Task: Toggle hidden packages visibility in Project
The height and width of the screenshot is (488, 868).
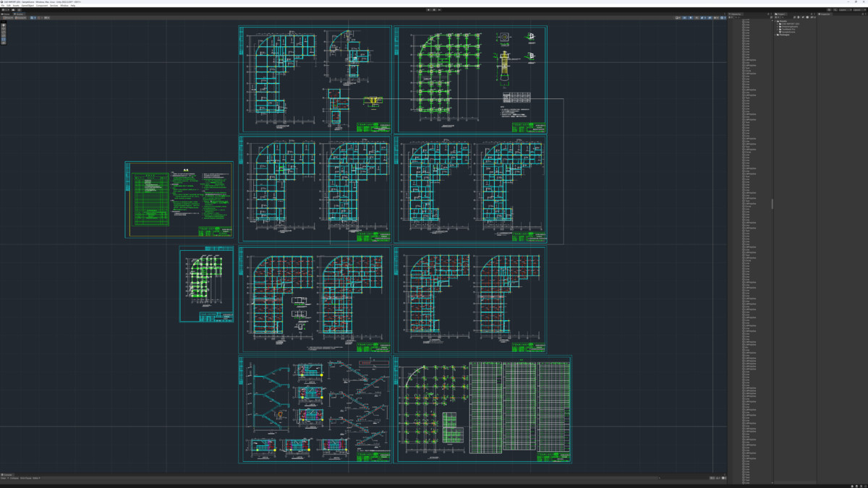Action: [x=813, y=17]
